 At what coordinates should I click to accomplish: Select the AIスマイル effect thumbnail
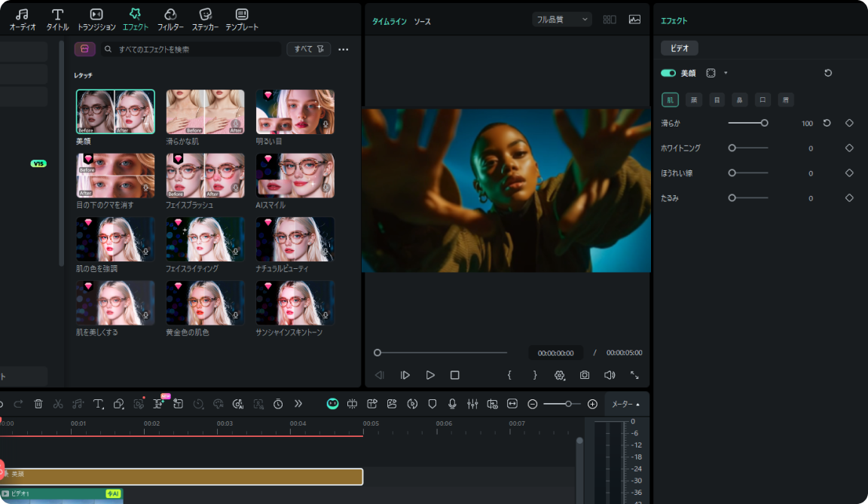pyautogui.click(x=295, y=176)
